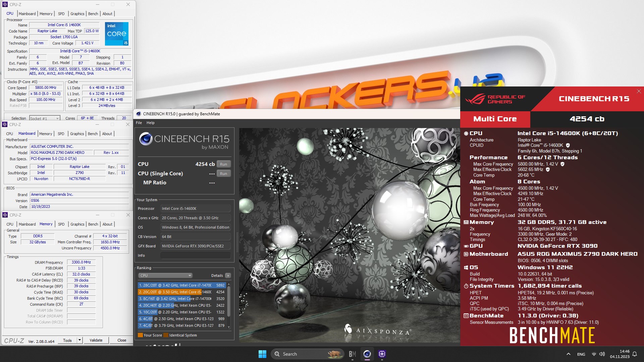This screenshot has width=644, height=362.
Task: Open the SPD tab in Mainboard CPU-Z window
Action: (61, 134)
